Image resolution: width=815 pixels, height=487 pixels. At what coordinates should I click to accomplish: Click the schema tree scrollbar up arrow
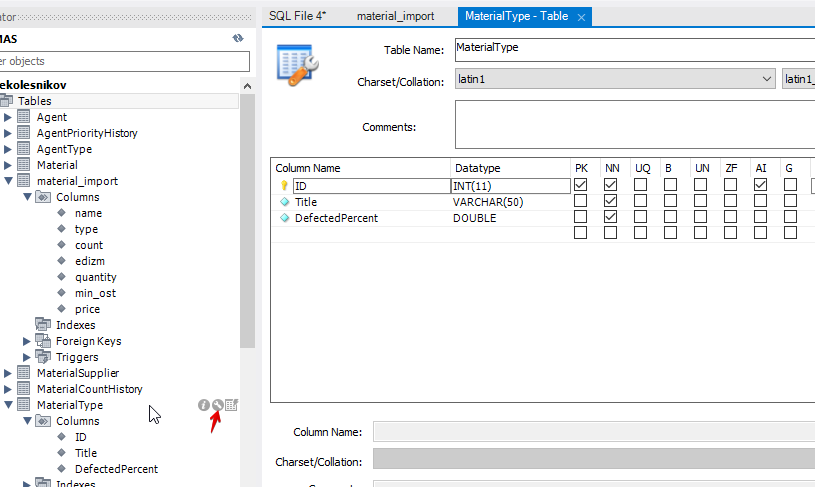(247, 86)
